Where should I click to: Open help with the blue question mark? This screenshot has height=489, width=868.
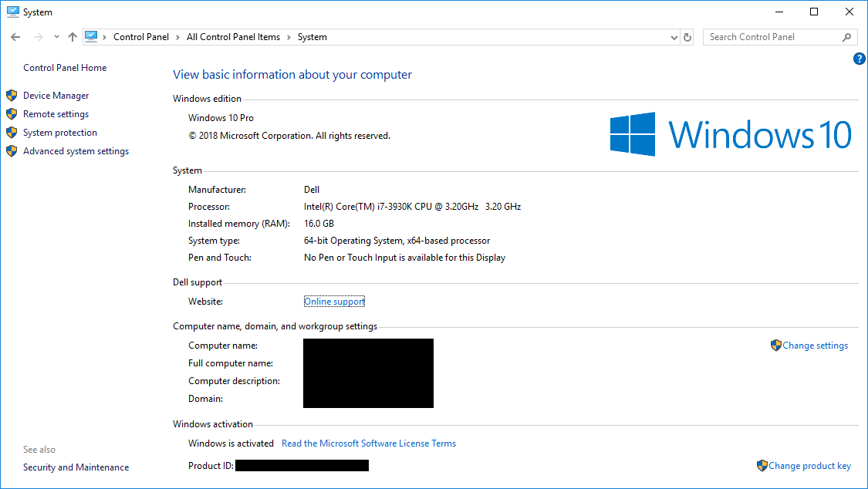[860, 59]
